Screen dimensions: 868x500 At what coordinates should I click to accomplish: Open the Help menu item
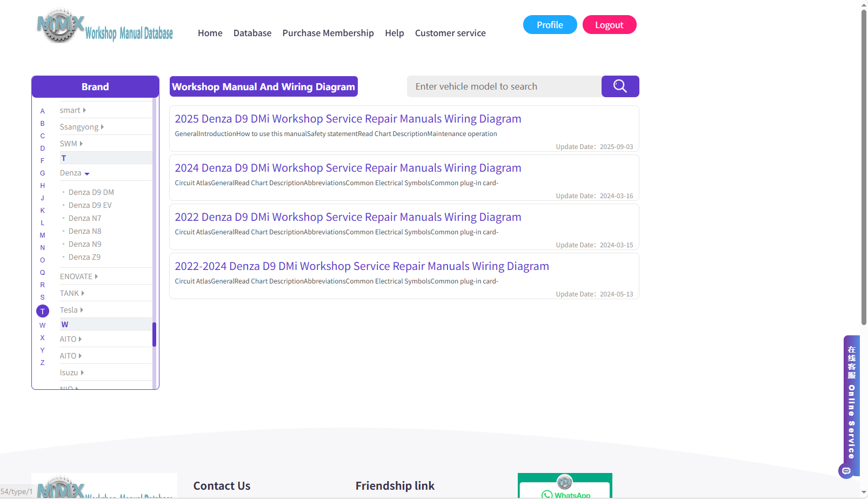coord(395,33)
